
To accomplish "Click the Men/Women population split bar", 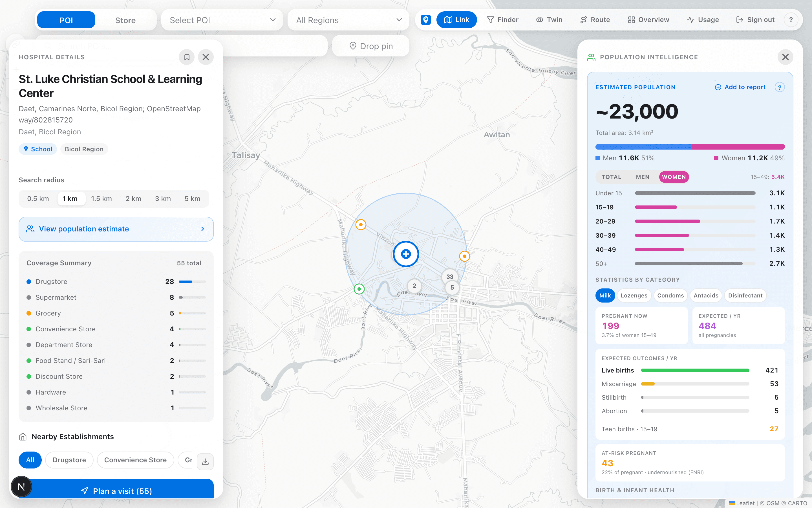I will pyautogui.click(x=690, y=147).
